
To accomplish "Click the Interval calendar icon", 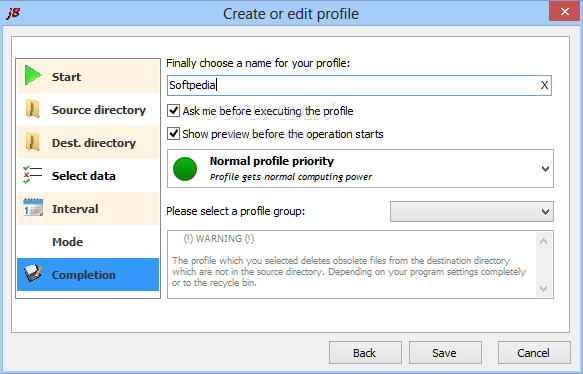I will pos(33,207).
